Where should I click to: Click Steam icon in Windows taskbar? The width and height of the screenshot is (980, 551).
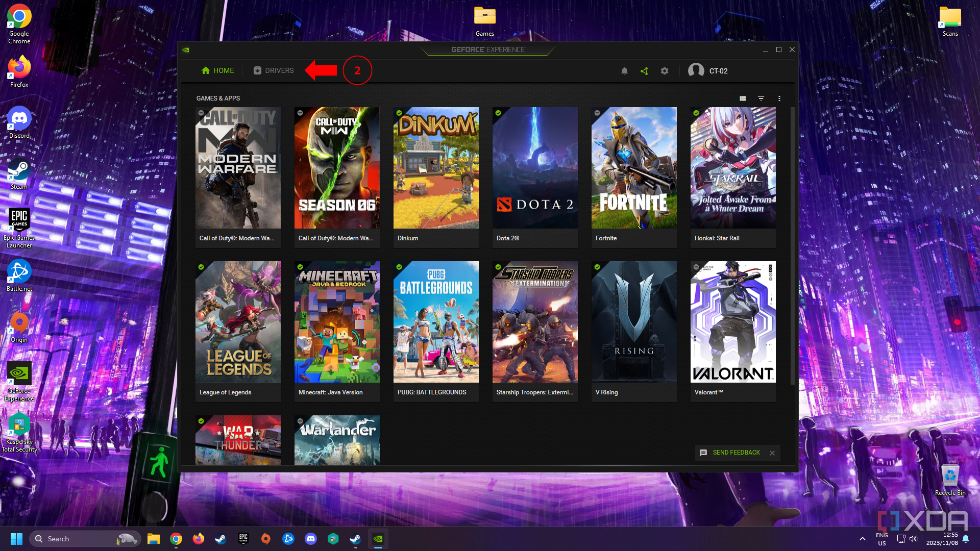click(x=221, y=538)
